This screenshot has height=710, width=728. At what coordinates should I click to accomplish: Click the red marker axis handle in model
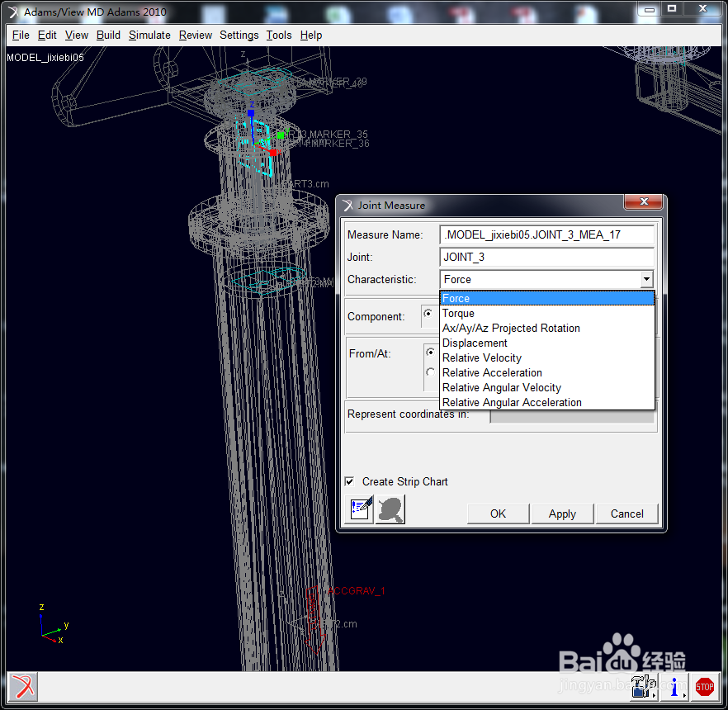pos(273,153)
